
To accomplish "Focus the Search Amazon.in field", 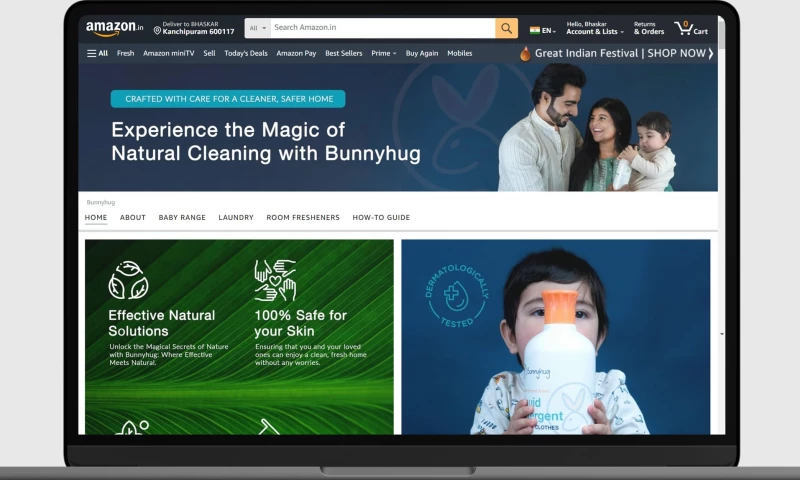I will (x=383, y=28).
